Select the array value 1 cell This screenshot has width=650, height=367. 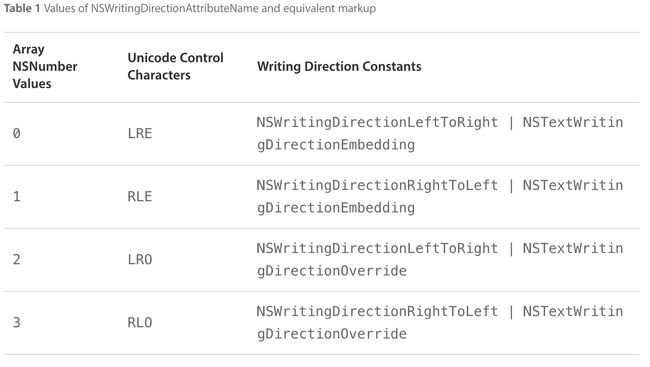click(x=16, y=197)
